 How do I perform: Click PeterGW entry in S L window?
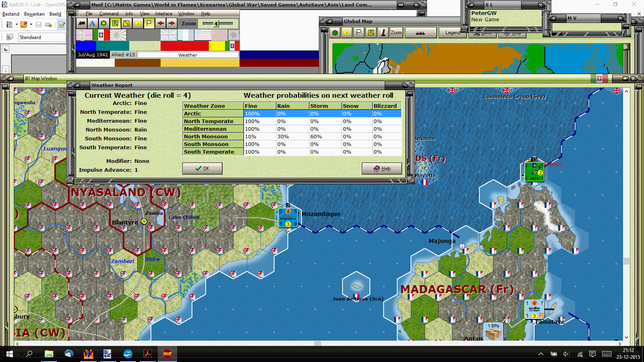(484, 13)
